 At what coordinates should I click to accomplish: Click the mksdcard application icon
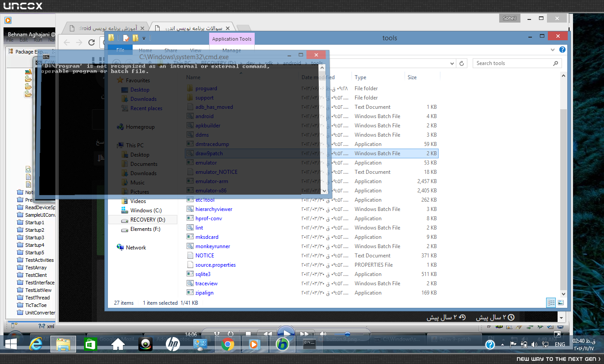tap(190, 237)
